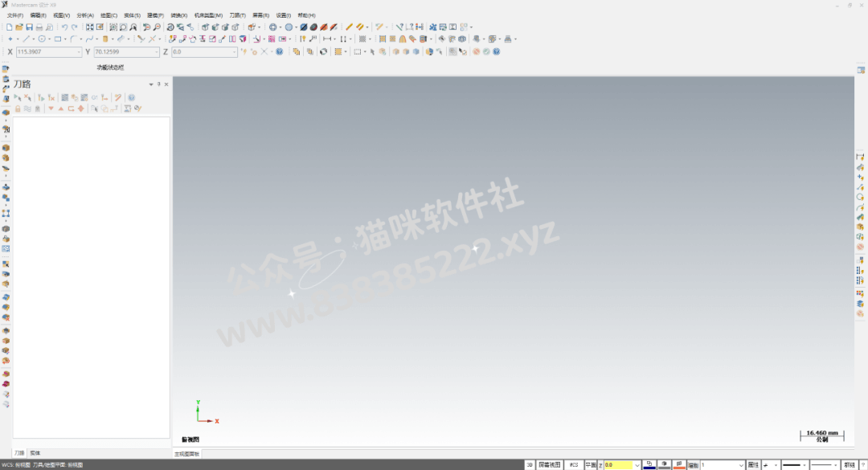Open the 文件(F) menu
The height and width of the screenshot is (470, 868).
(x=15, y=15)
